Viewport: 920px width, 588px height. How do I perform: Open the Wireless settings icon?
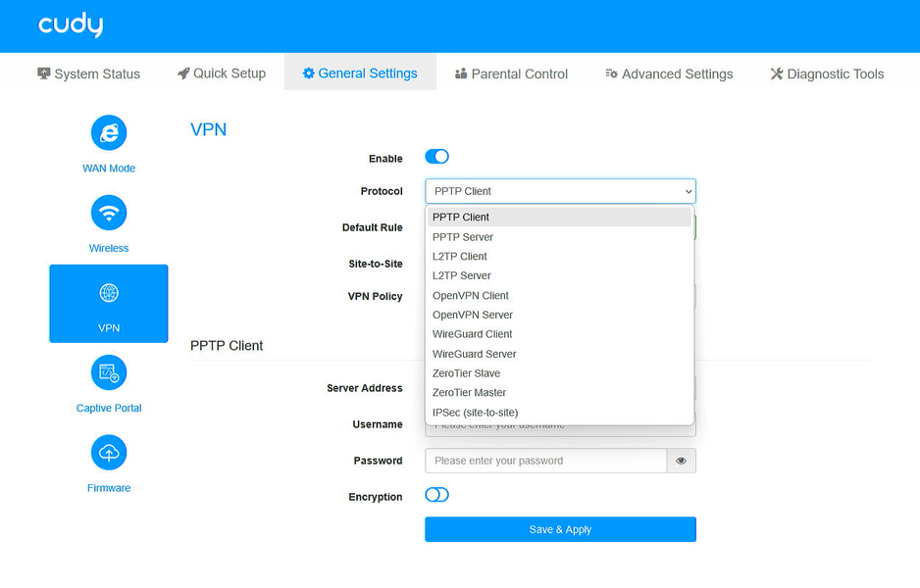(109, 213)
